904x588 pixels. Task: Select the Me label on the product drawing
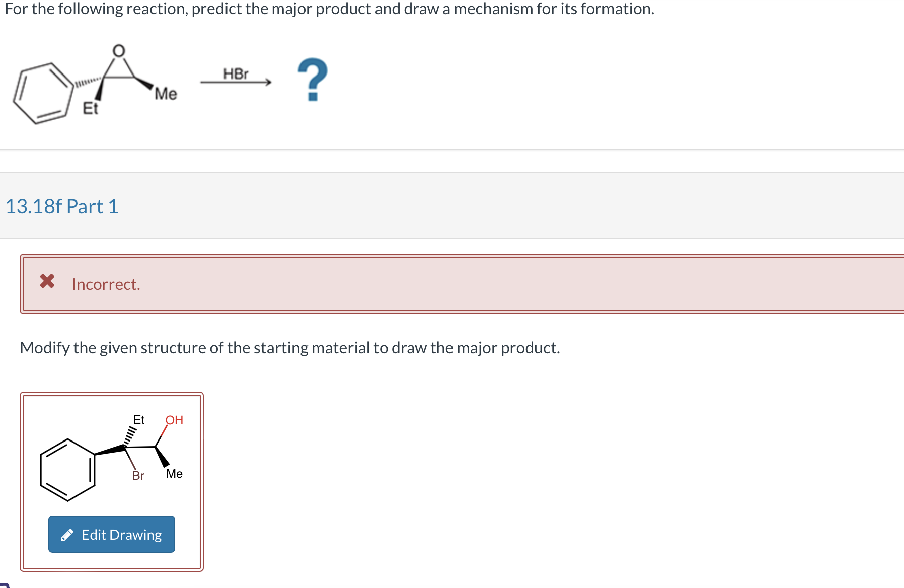174,474
